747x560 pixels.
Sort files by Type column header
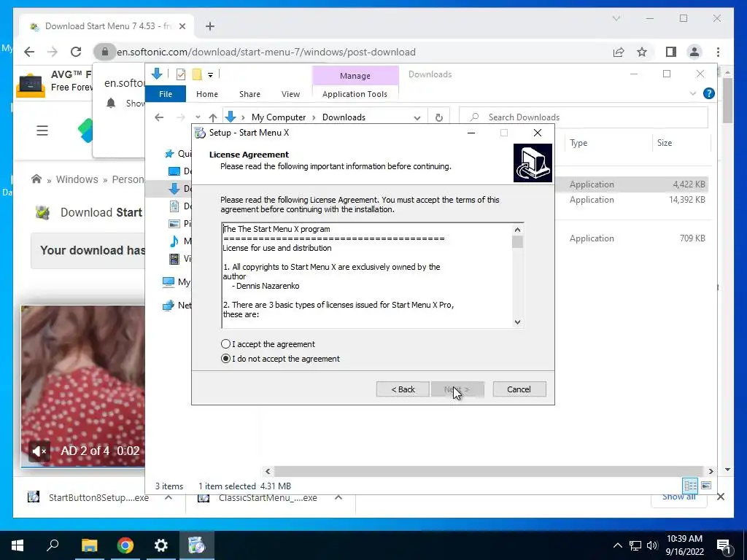578,143
